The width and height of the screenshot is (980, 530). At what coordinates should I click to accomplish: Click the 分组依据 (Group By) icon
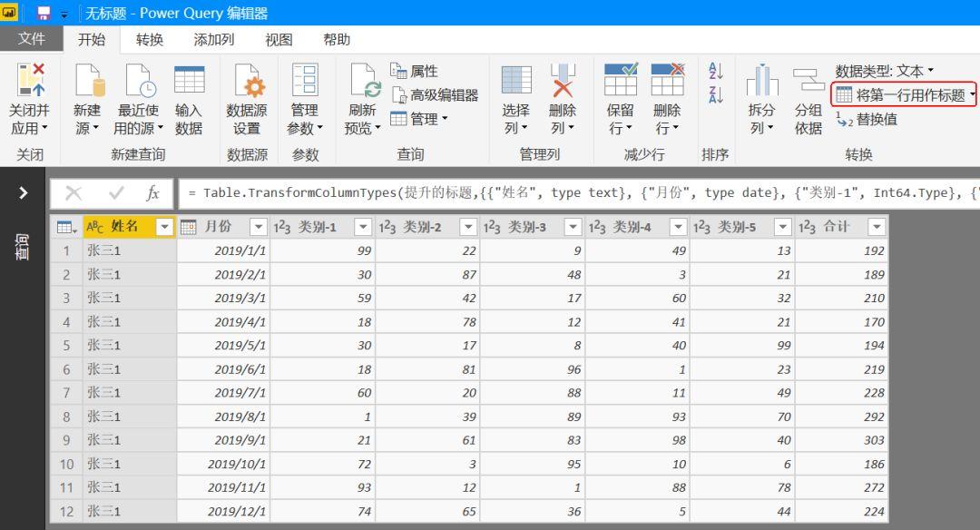point(808,94)
